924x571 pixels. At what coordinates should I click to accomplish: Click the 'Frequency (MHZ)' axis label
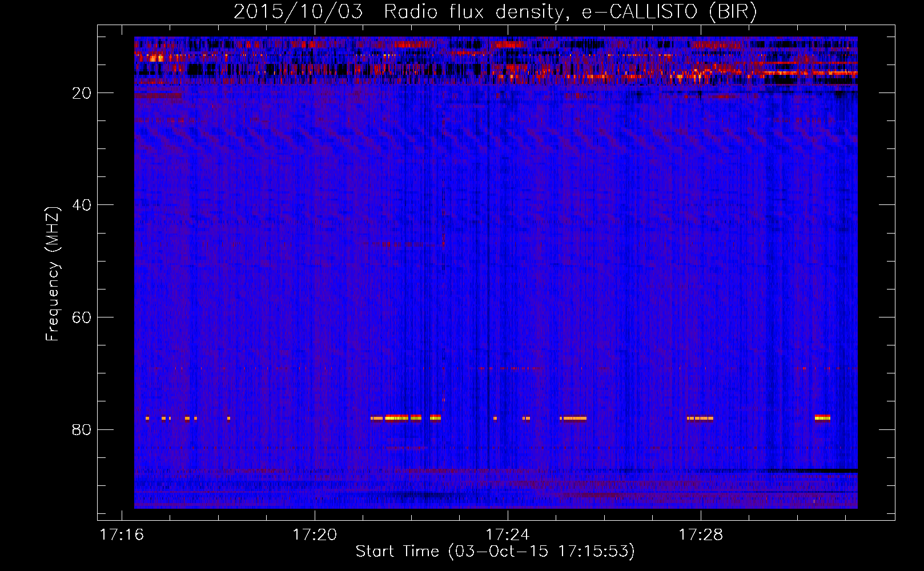pyautogui.click(x=53, y=274)
